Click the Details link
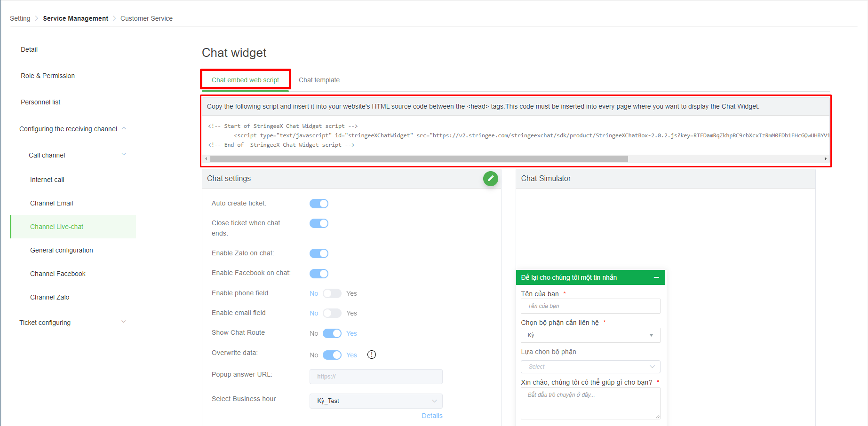Viewport: 868px width, 426px height. click(432, 416)
